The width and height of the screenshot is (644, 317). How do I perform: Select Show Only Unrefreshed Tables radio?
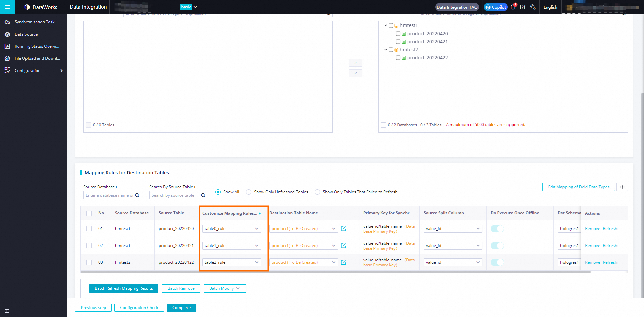click(x=249, y=192)
